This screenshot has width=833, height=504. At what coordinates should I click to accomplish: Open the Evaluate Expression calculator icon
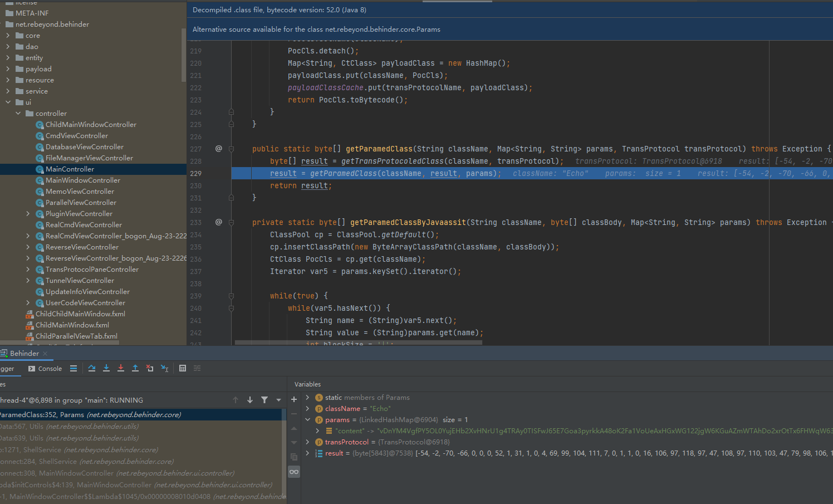[183, 368]
